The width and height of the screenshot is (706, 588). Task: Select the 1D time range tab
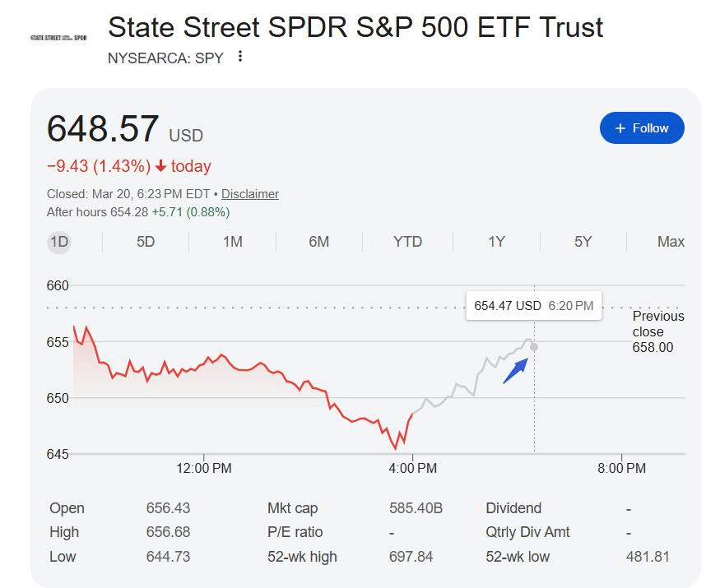(58, 242)
